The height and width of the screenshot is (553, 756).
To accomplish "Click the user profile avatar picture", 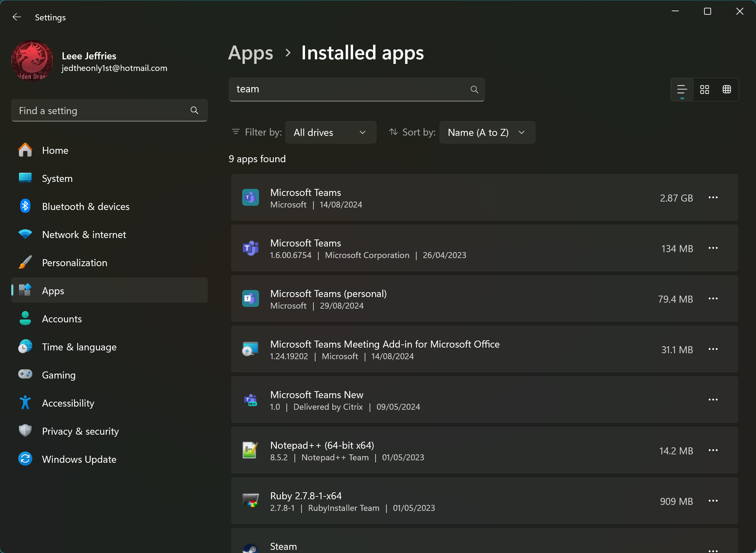I will [32, 61].
